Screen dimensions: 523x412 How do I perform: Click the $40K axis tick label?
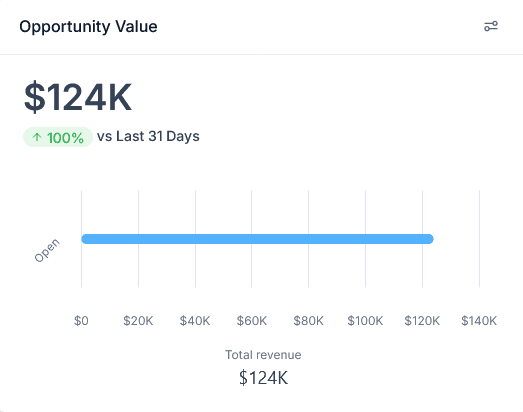[195, 321]
